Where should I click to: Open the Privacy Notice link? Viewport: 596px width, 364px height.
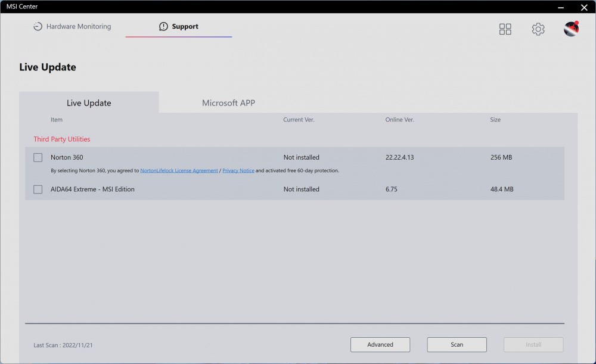coord(238,170)
